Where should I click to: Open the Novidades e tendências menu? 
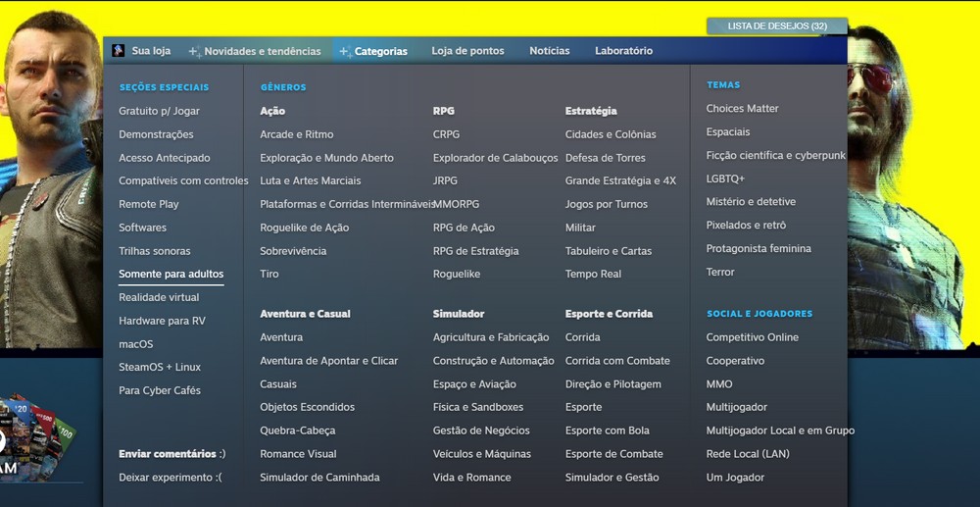pos(263,51)
